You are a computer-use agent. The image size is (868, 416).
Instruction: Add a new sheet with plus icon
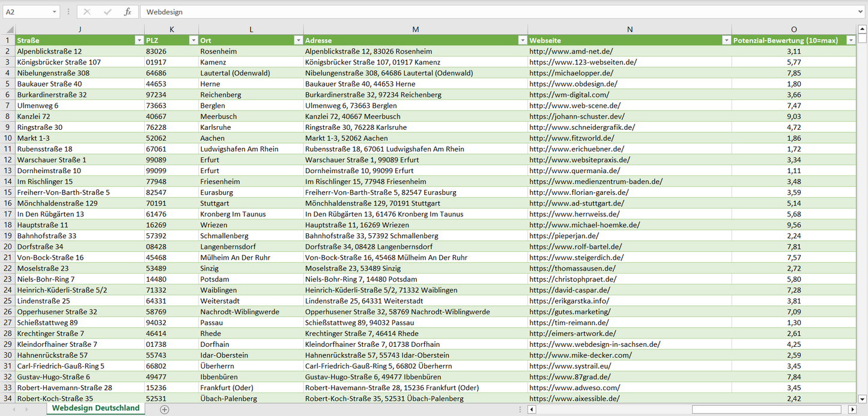click(165, 409)
